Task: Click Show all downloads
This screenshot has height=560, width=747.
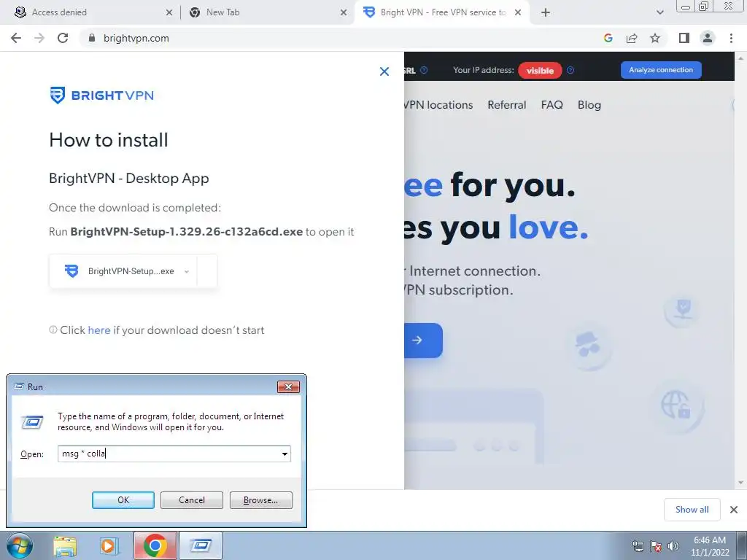Action: pos(692,510)
